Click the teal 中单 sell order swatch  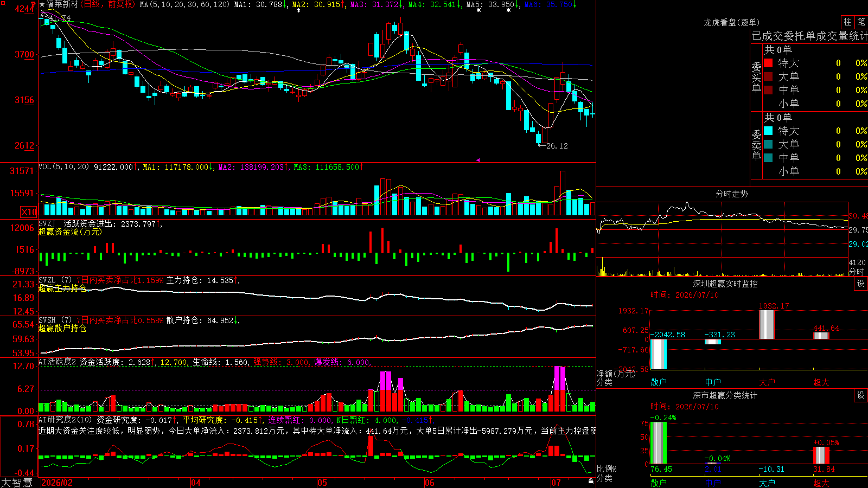pos(768,158)
